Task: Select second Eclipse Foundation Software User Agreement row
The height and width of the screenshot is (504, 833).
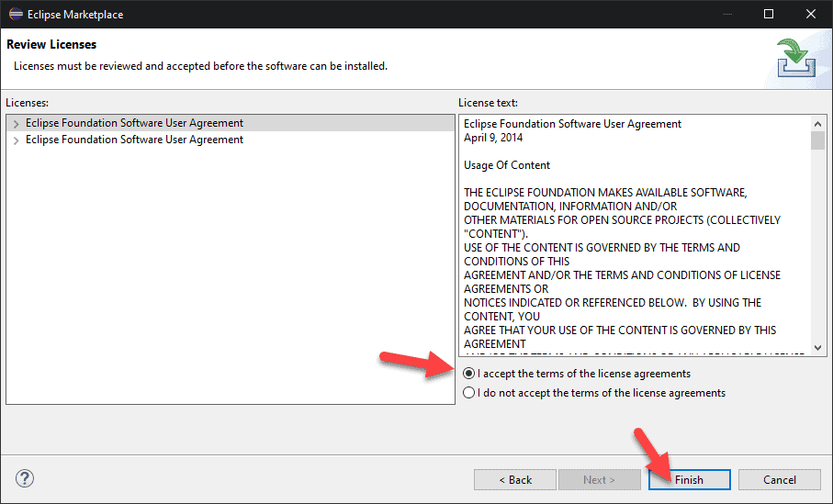Action: click(x=231, y=140)
